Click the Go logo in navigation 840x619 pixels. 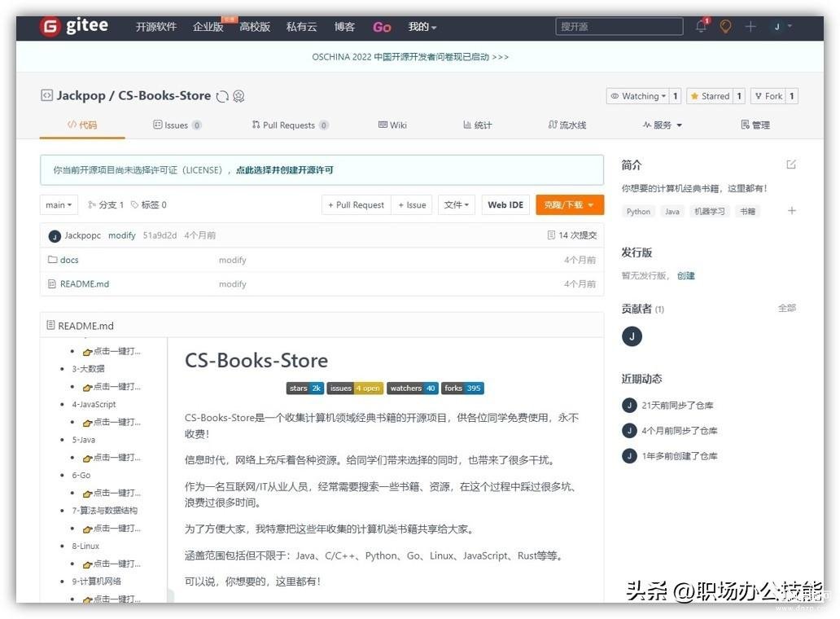382,27
